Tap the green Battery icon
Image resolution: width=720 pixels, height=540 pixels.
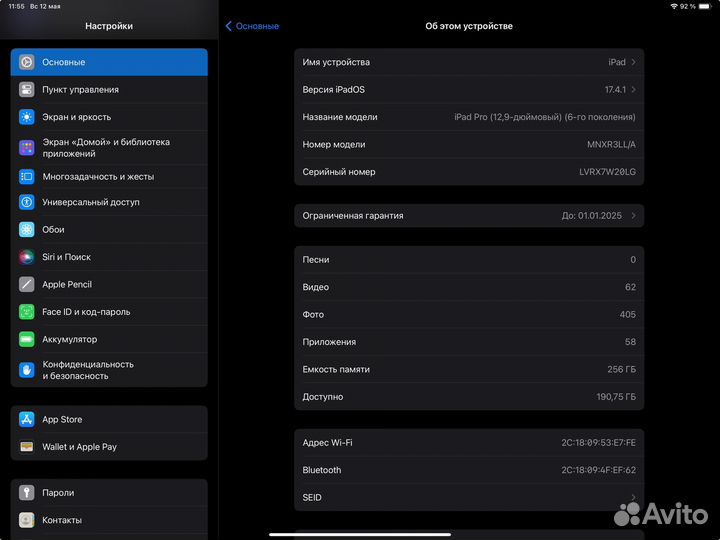[x=27, y=339]
